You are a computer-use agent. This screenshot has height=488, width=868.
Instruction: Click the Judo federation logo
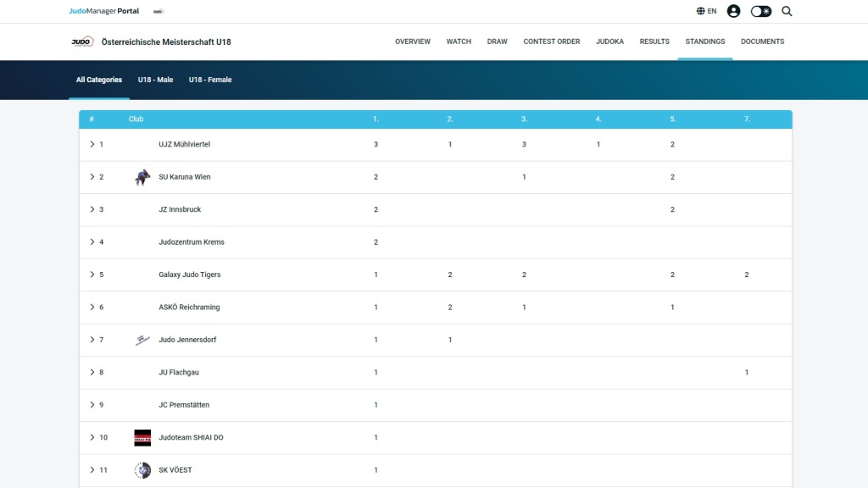point(82,42)
